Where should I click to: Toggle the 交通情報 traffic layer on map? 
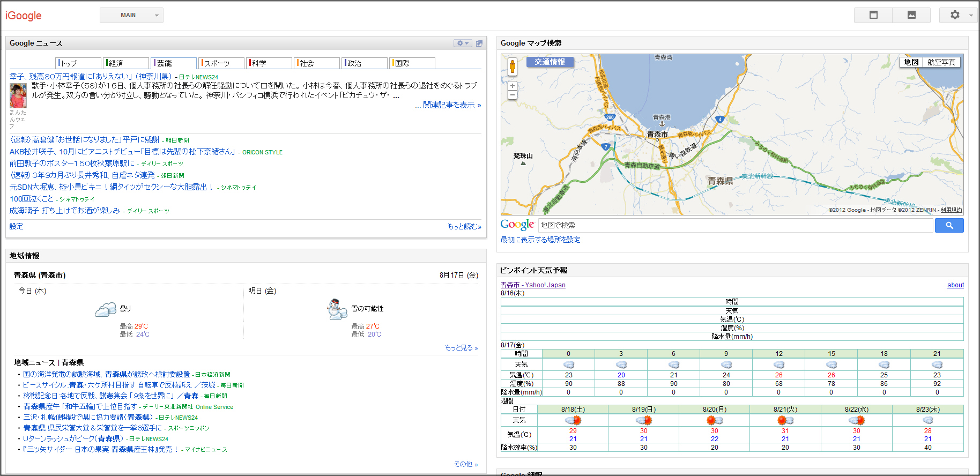(550, 62)
